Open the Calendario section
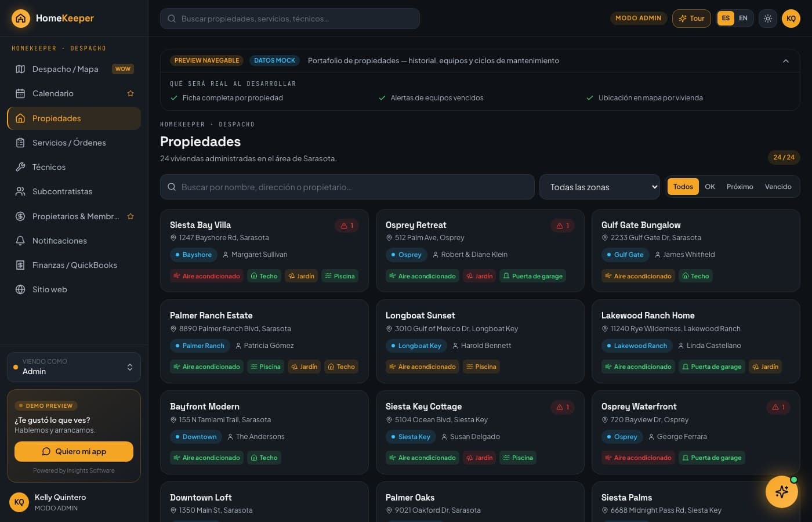The image size is (812, 522). click(x=74, y=93)
